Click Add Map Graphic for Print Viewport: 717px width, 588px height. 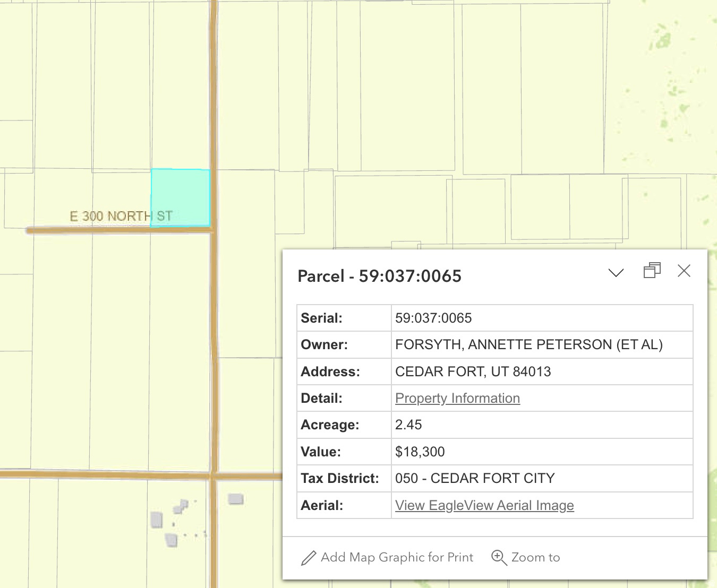click(387, 557)
